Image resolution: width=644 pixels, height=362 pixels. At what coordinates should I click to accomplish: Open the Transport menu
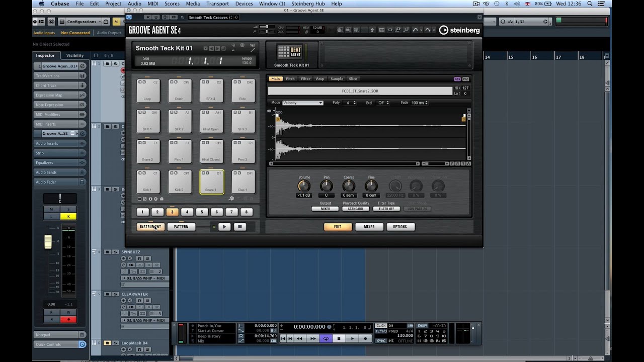[x=217, y=4]
